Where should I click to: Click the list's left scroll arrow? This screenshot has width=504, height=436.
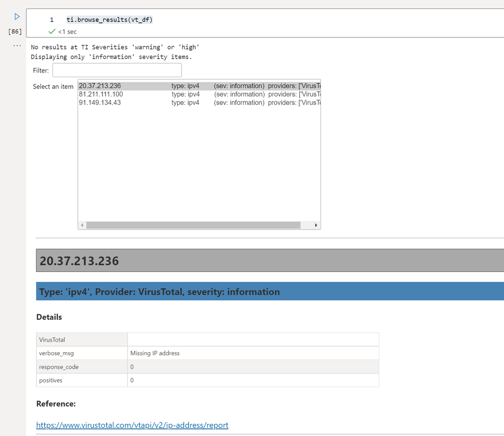pyautogui.click(x=82, y=225)
